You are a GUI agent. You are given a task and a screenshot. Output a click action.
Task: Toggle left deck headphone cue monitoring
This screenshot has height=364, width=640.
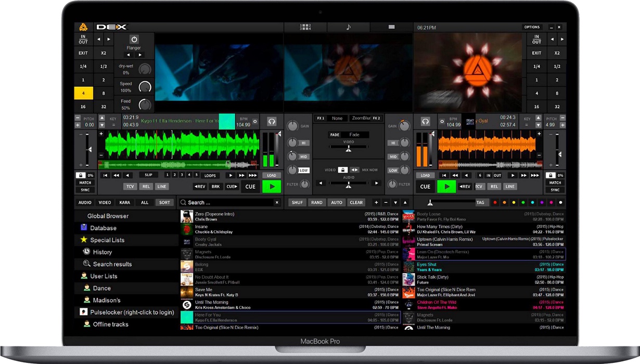click(x=272, y=122)
